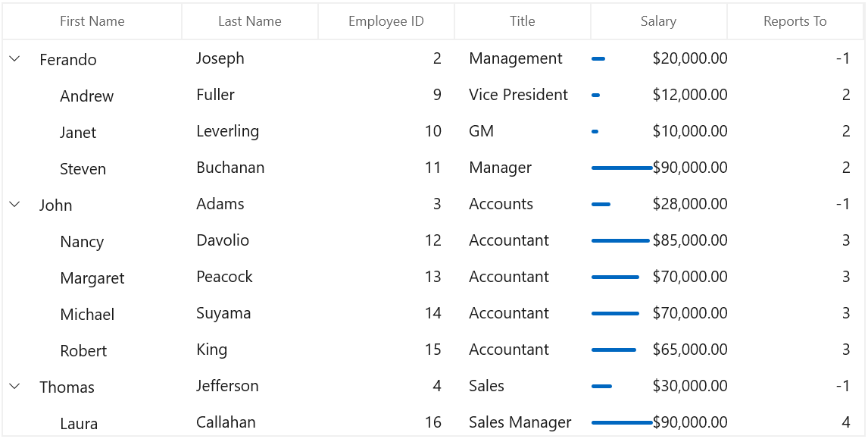This screenshot has width=868, height=439.
Task: Collapse the Ferando row
Action: tap(15, 58)
